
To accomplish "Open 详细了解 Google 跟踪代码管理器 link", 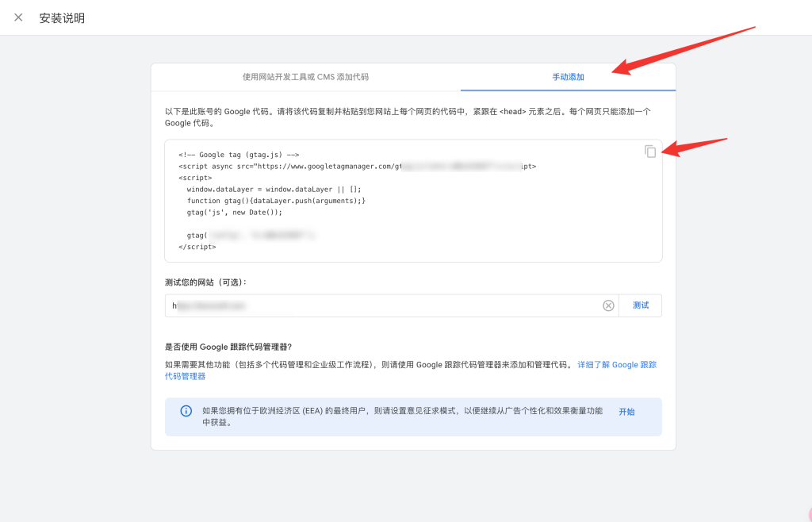I will point(411,370).
